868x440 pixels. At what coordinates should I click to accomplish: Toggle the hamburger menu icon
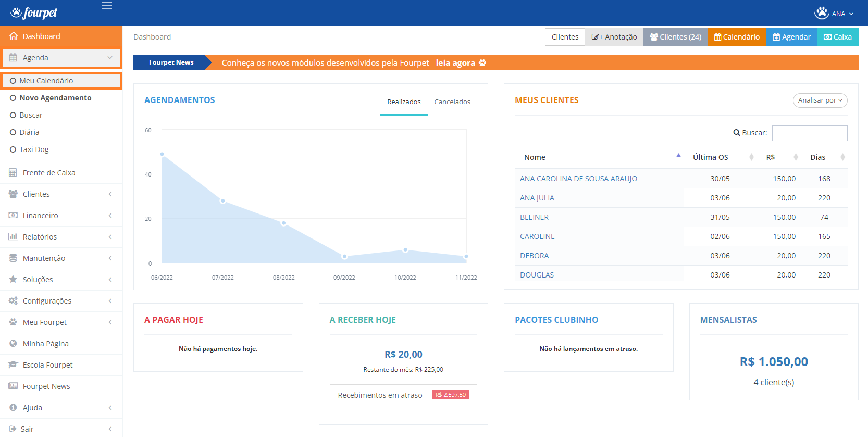[x=107, y=6]
